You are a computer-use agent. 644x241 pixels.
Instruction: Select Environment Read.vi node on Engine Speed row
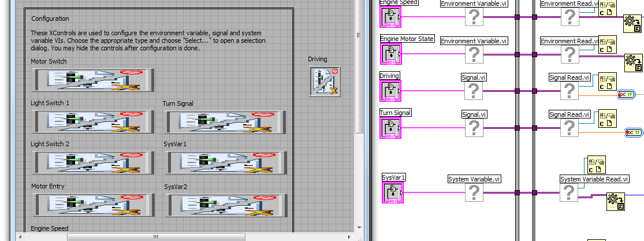click(569, 17)
